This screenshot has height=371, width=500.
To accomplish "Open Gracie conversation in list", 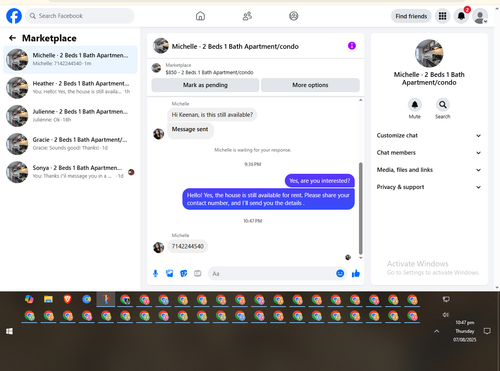I will coord(70,144).
